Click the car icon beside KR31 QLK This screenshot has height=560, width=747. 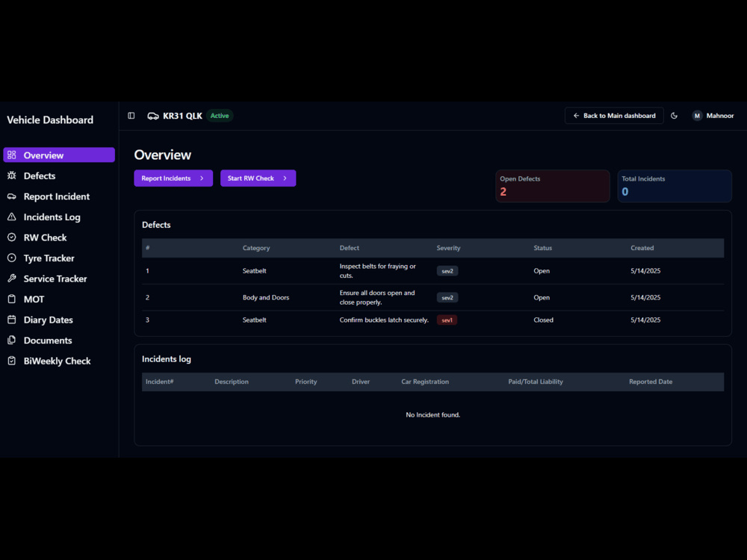point(153,116)
